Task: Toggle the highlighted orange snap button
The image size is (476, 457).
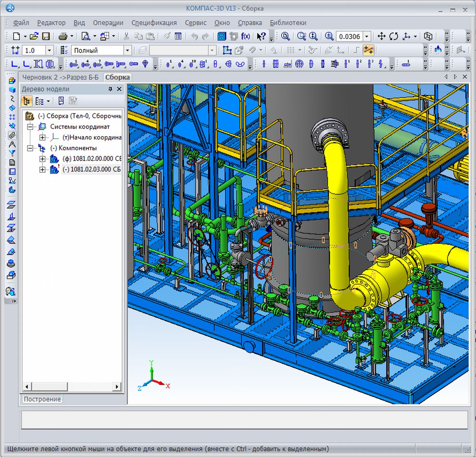Action: (368, 50)
